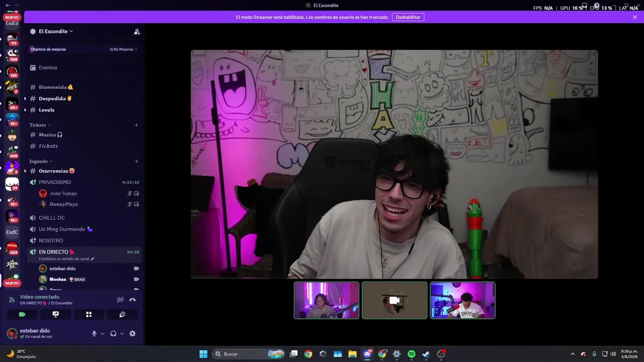Image resolution: width=644 pixels, height=362 pixels.
Task: Mute the microphone
Action: tap(94, 333)
